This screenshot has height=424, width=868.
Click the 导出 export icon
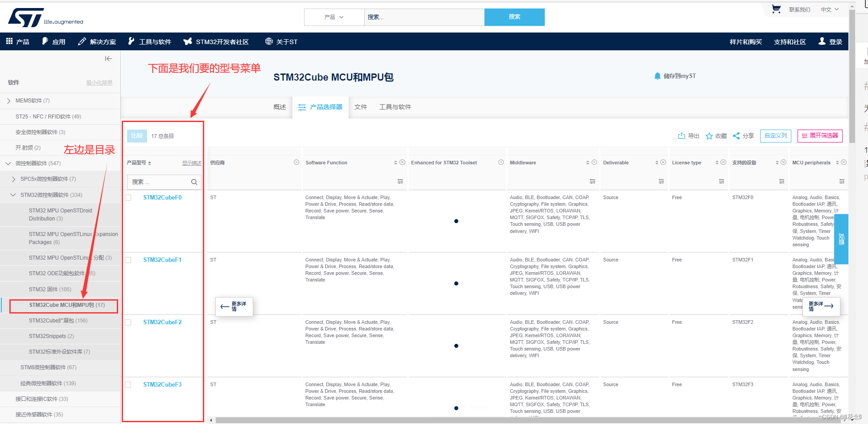click(681, 136)
